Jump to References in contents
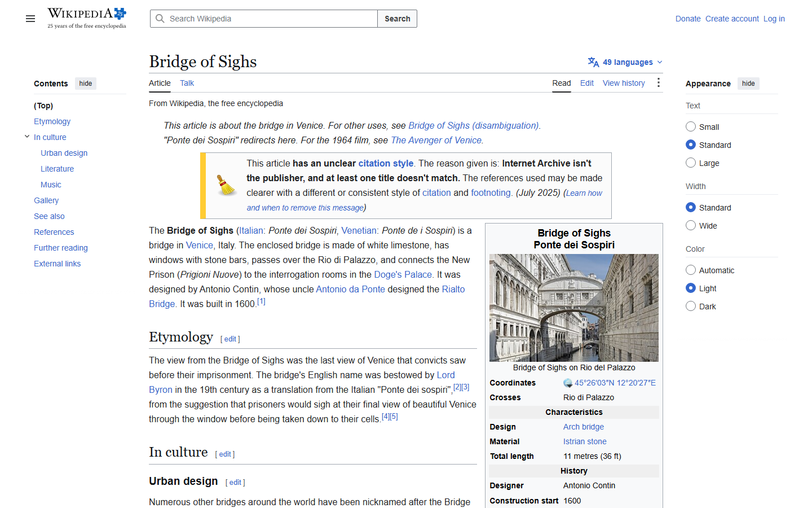The image size is (812, 508). point(54,232)
